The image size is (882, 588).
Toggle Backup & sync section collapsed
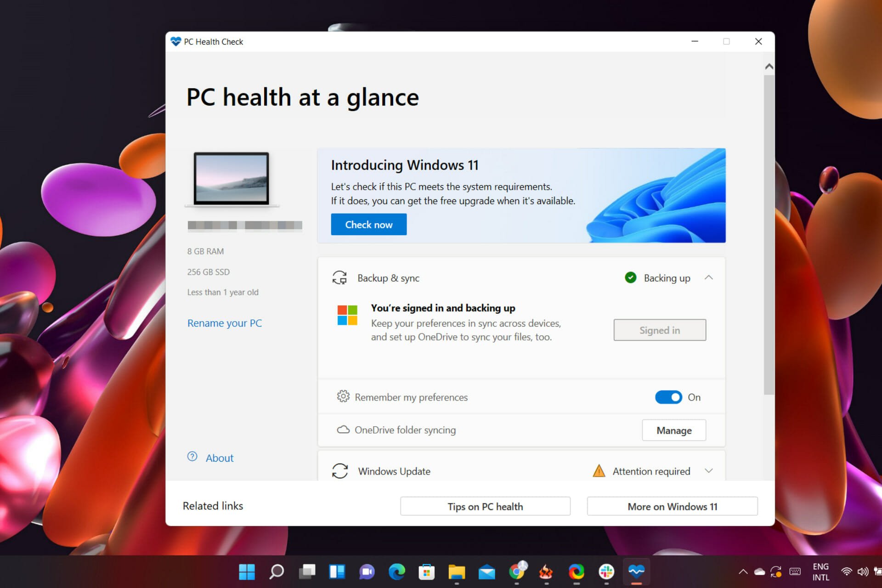707,277
